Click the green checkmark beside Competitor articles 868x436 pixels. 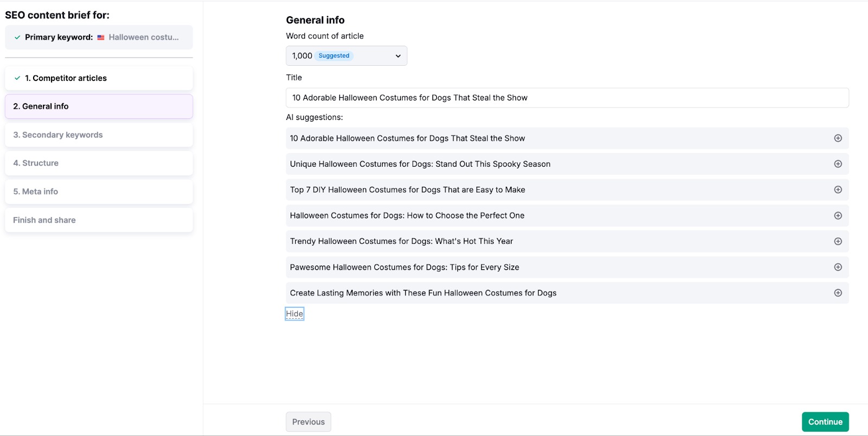17,78
